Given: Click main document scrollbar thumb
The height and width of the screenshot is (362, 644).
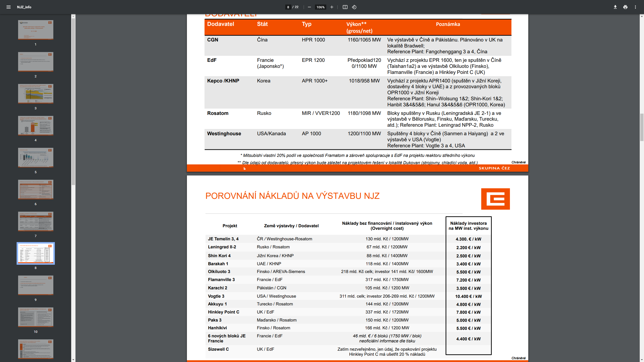Looking at the screenshot, I should point(642,127).
